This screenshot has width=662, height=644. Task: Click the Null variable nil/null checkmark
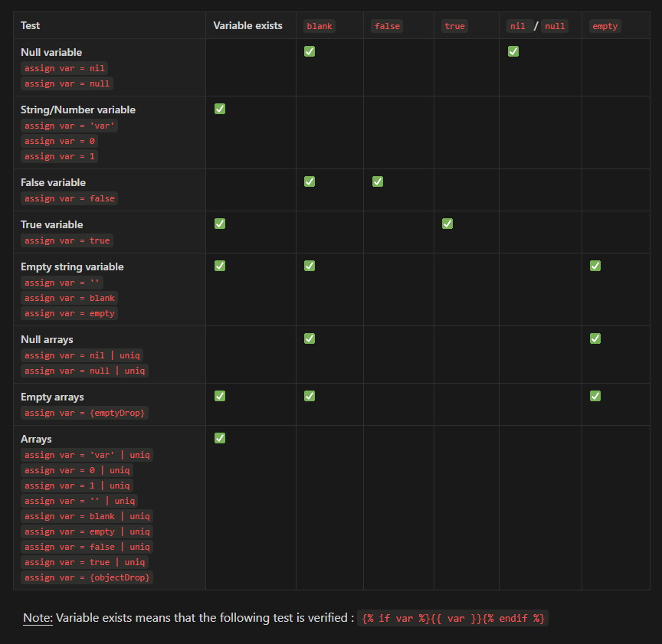[513, 51]
